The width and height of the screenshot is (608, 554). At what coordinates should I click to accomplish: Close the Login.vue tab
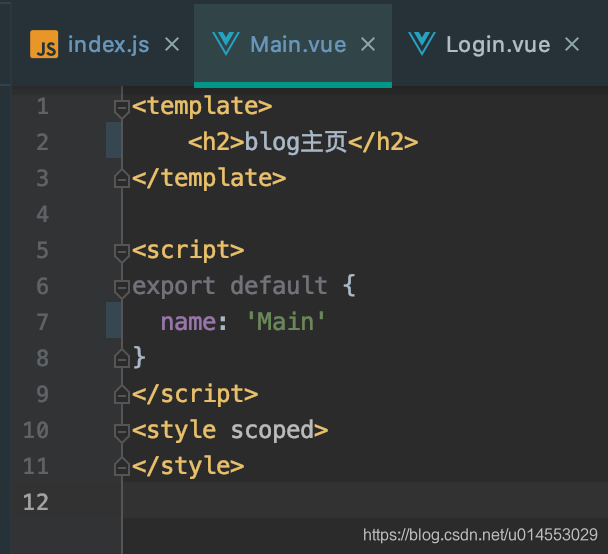[x=572, y=44]
